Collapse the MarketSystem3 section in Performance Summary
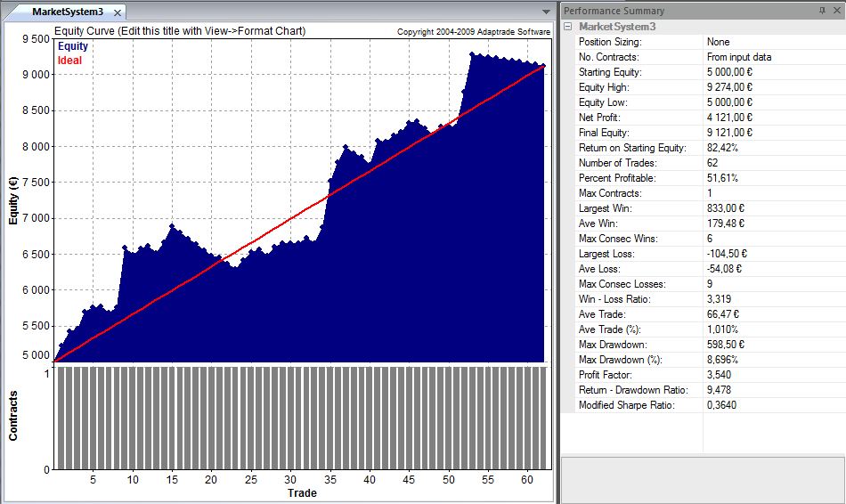 pyautogui.click(x=567, y=26)
